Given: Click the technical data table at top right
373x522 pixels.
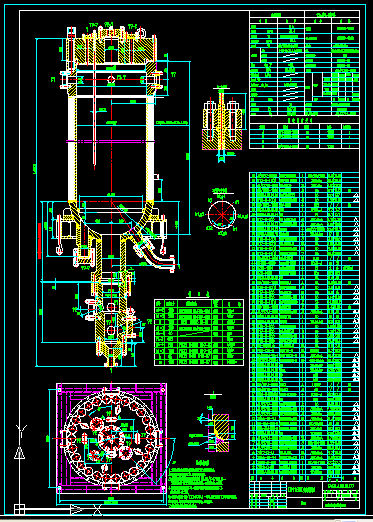Looking at the screenshot, I should tap(304, 63).
